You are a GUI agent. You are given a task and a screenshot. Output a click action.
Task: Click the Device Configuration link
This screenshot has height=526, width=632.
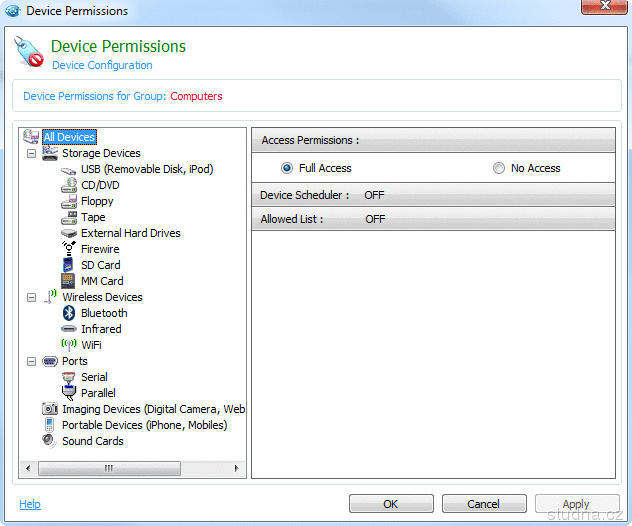pyautogui.click(x=102, y=65)
